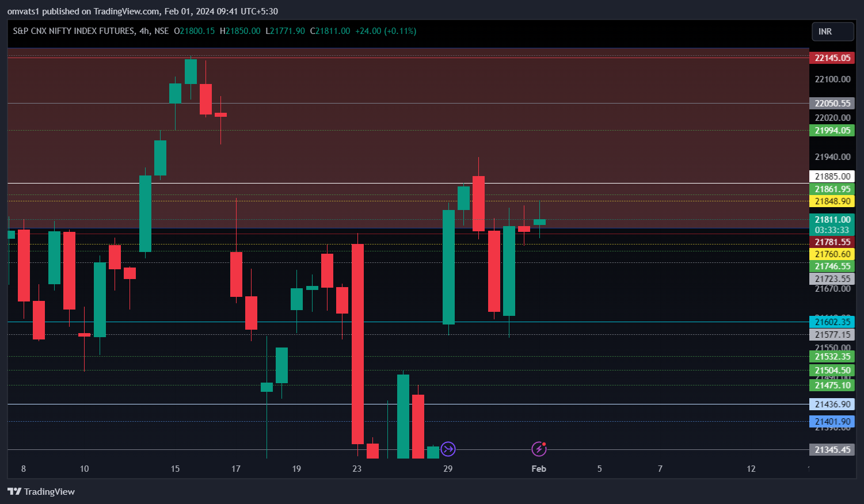Image resolution: width=864 pixels, height=504 pixels.
Task: Select the 21401.90 blue price label
Action: [832, 422]
